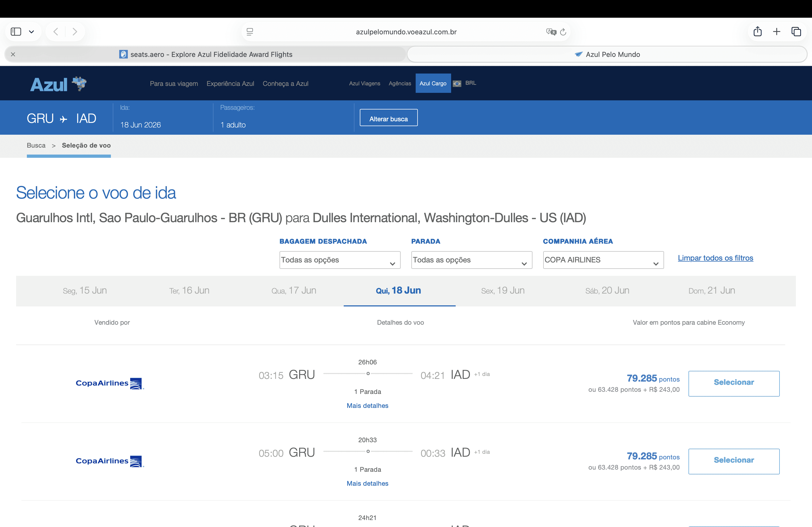Open the Parada filter dropdown
The height and width of the screenshot is (527, 812).
click(x=472, y=260)
